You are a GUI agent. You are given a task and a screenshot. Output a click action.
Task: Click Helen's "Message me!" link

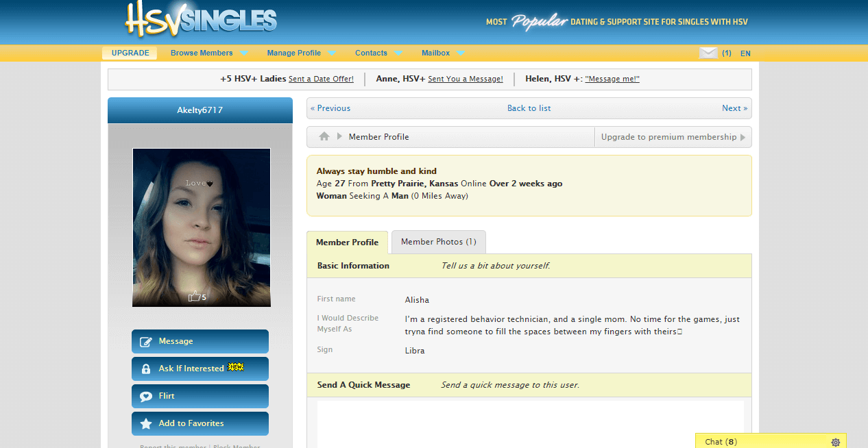click(612, 79)
